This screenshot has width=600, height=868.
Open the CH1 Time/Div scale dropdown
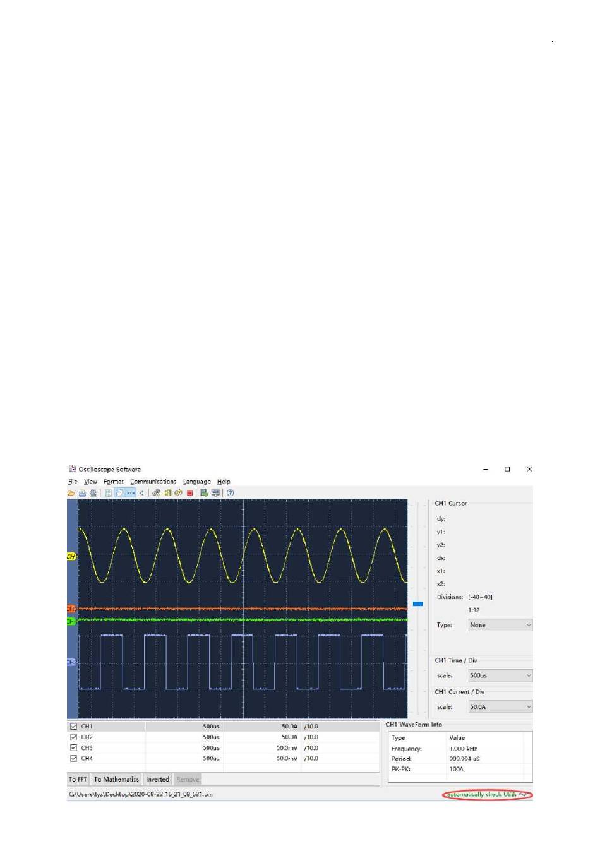(500, 675)
